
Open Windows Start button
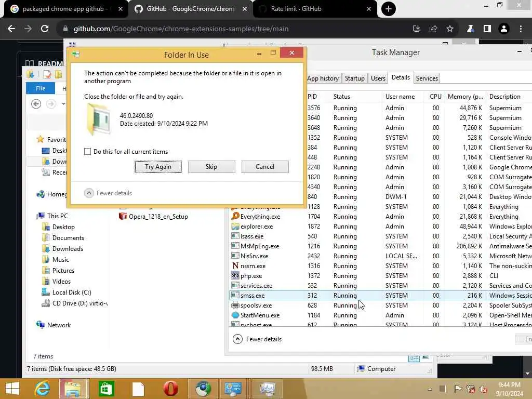tap(12, 389)
